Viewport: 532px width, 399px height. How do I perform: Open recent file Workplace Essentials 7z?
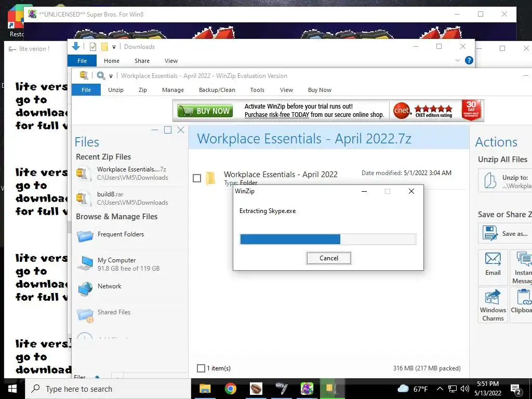(x=130, y=174)
